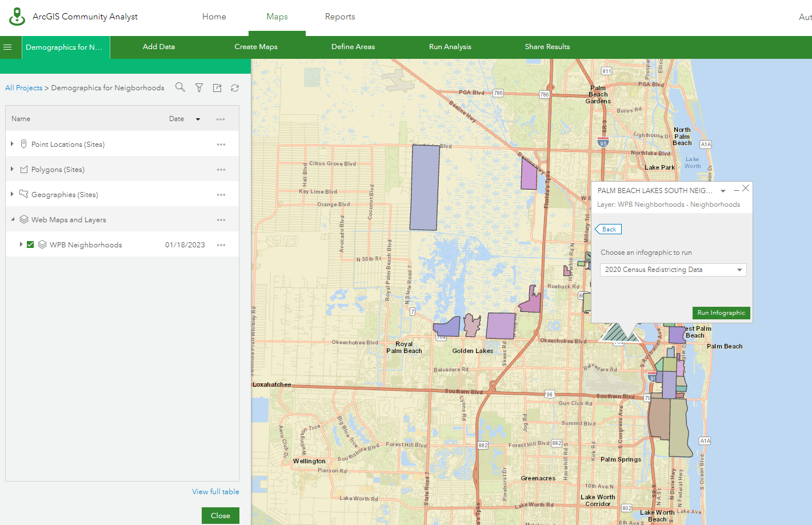Uncheck the WPB Neighborhoods layer checkbox

click(30, 245)
